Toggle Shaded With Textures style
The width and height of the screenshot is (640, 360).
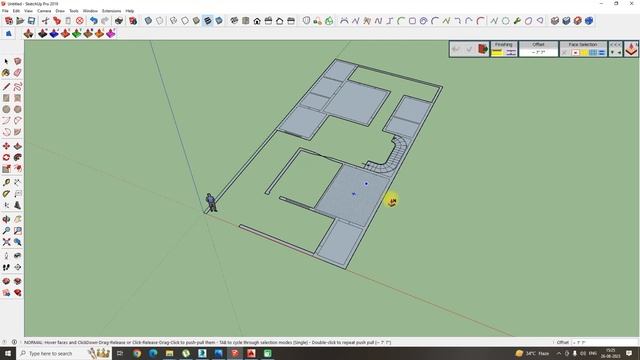coord(208,20)
